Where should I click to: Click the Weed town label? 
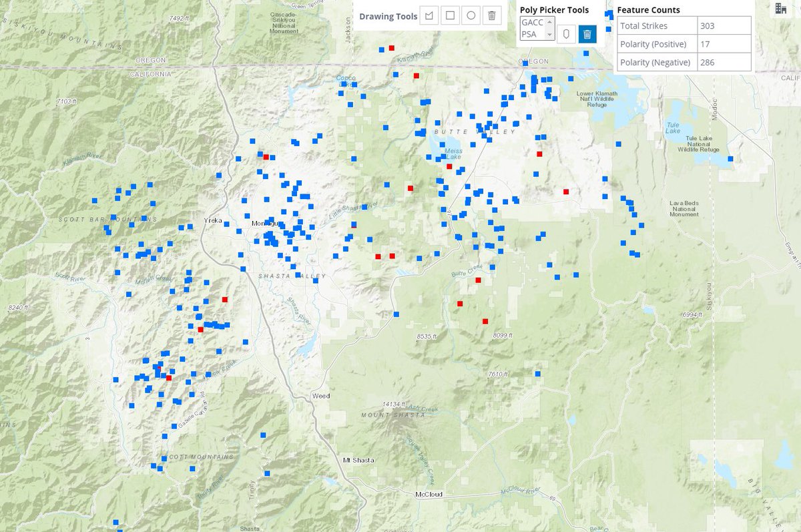tap(321, 396)
